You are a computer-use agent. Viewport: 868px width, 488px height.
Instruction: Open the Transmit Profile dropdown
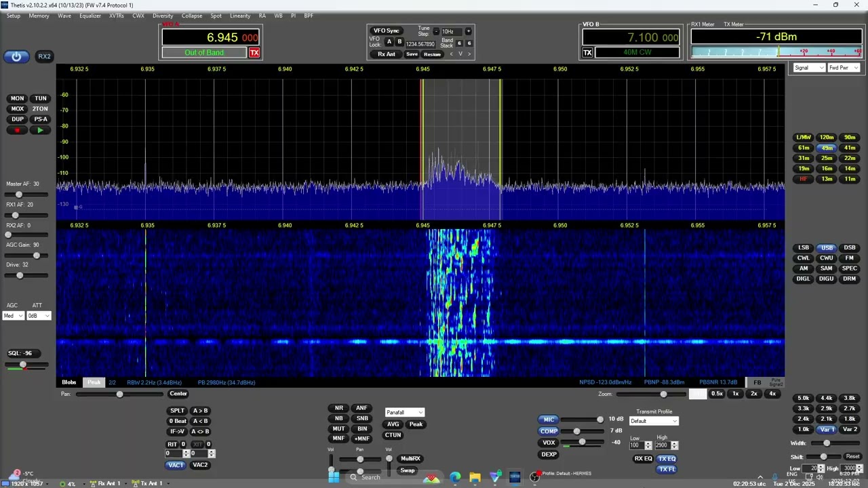pos(654,421)
